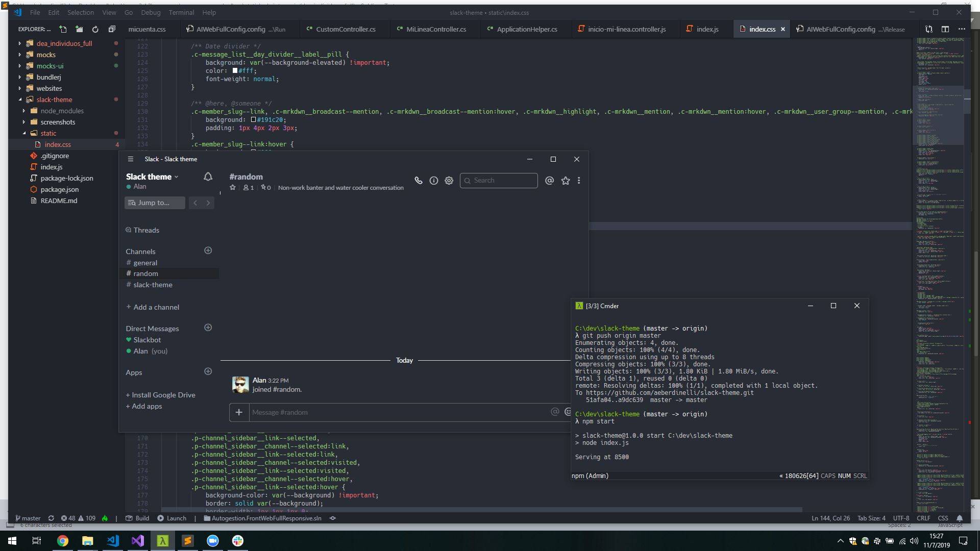Go forward in Slack history
Image resolution: width=980 pixels, height=551 pixels.
click(208, 203)
